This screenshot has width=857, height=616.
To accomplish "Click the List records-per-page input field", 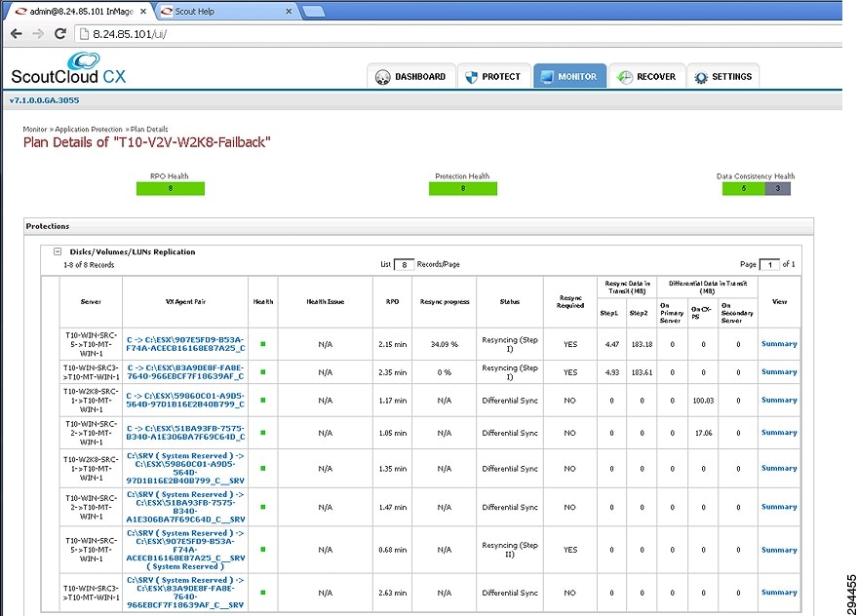I will pos(404,264).
